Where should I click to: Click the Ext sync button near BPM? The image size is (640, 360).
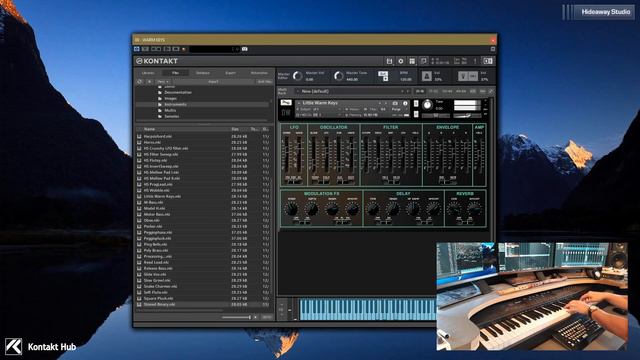point(382,74)
